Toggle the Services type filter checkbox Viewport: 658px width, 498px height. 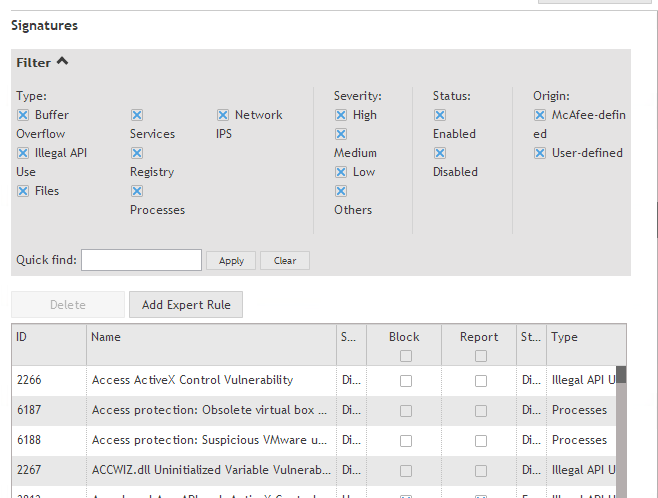(137, 115)
